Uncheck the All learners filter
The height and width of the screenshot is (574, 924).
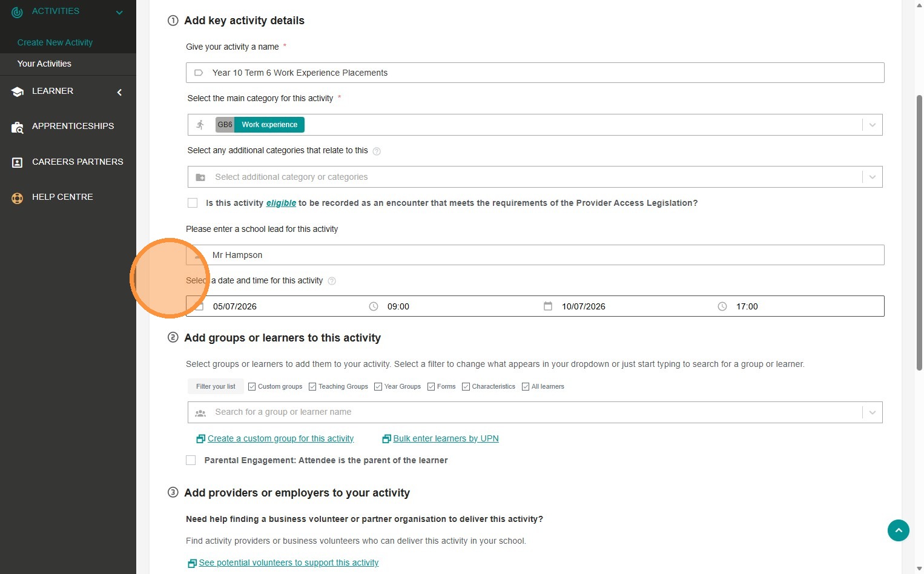click(526, 386)
